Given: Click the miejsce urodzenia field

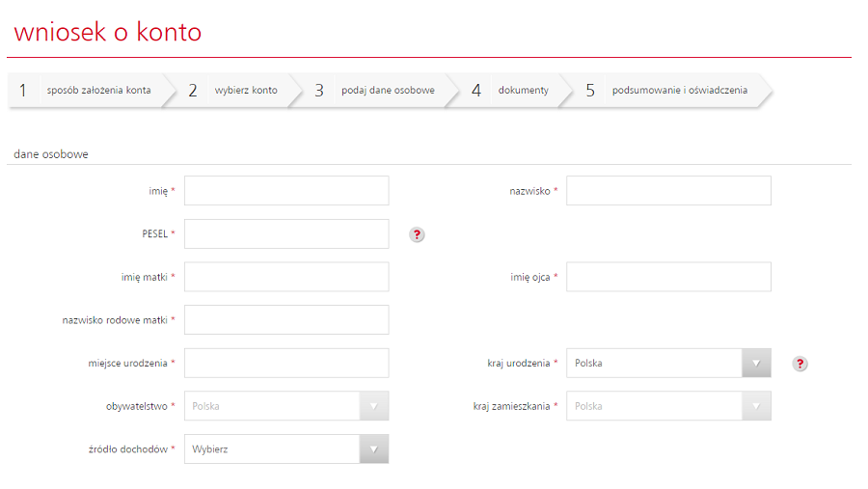Looking at the screenshot, I should point(286,363).
